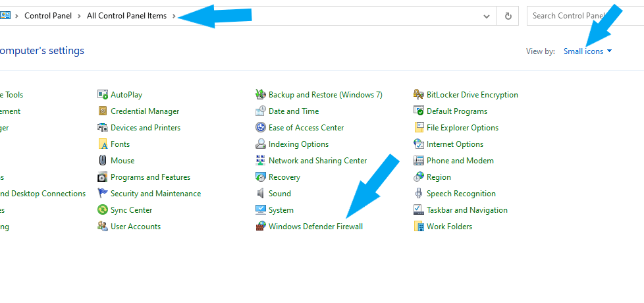644x303 pixels.
Task: Click the Programs and Features link
Action: (x=150, y=177)
